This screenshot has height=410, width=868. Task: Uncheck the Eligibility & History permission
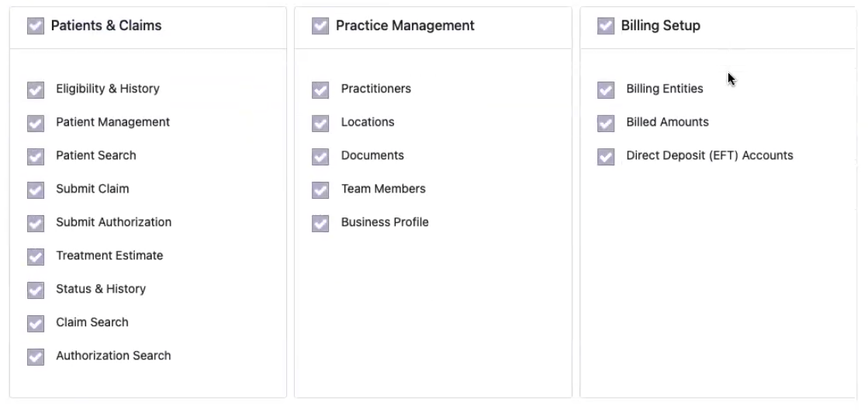point(36,90)
